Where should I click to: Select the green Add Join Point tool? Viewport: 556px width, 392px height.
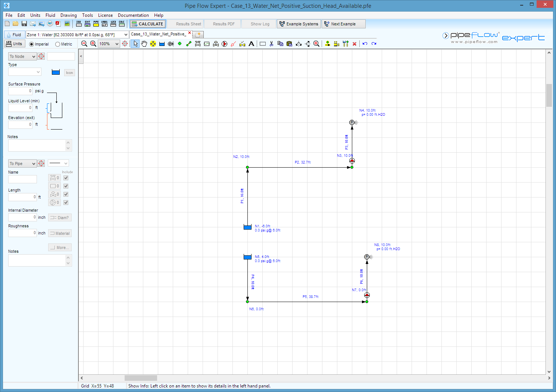[x=180, y=44]
